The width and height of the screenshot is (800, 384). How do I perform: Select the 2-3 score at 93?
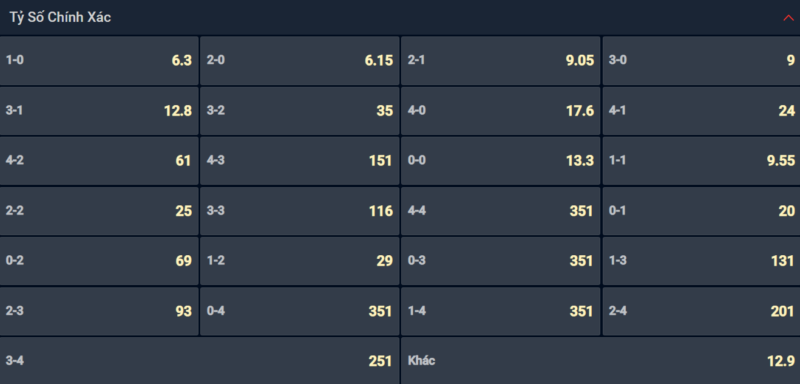click(99, 311)
